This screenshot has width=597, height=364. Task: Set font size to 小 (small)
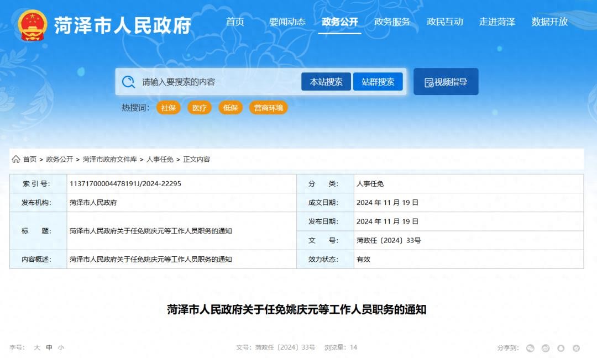pos(61,347)
